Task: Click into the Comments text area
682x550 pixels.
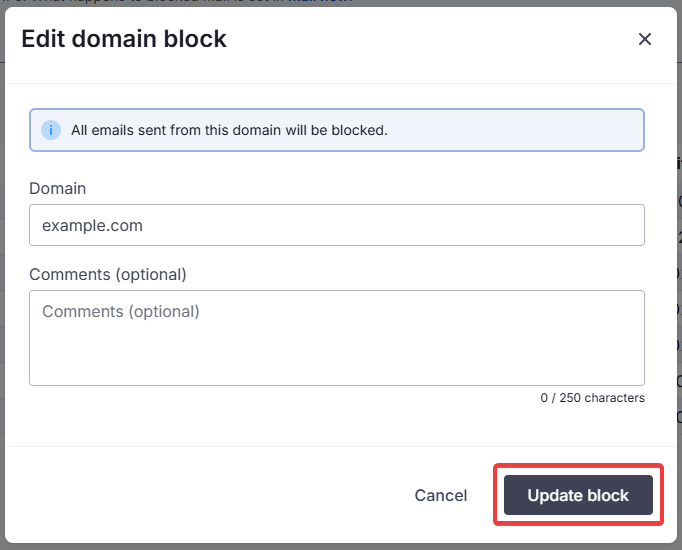Action: point(337,338)
